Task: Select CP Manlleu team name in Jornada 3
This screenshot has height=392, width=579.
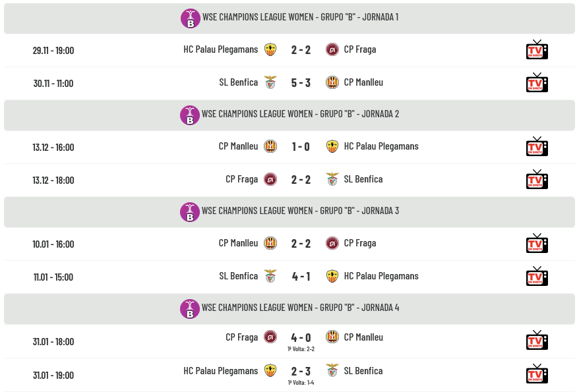Action: 238,243
